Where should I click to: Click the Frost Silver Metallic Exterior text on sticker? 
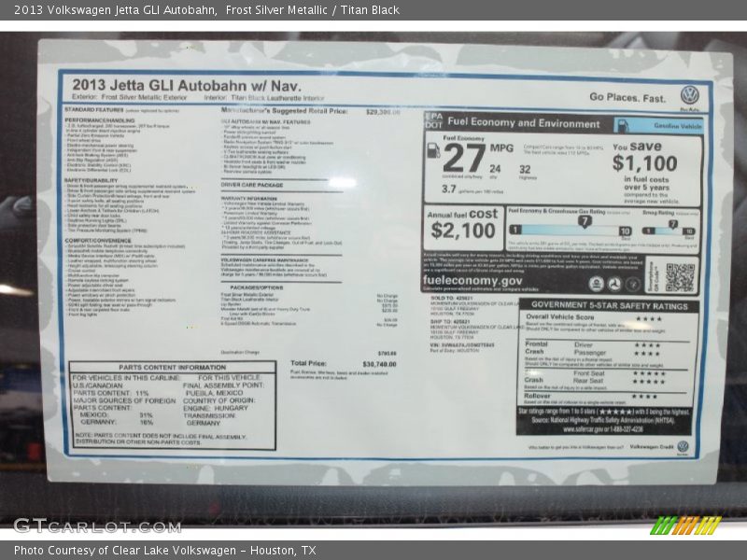pos(144,97)
